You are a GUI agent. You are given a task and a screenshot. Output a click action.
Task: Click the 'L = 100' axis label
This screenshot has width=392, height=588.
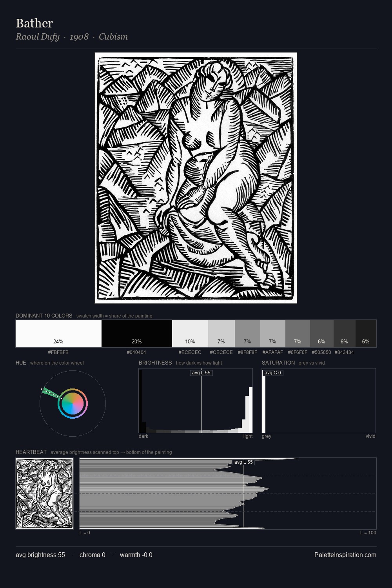[368, 533]
